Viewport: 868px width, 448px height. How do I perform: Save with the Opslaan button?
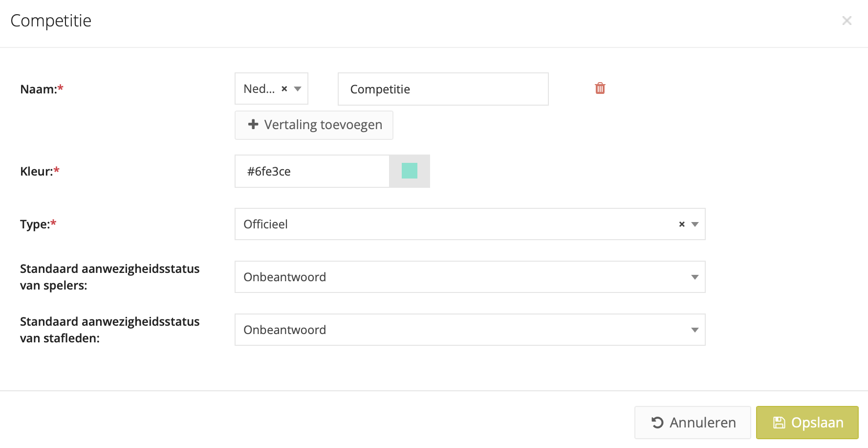807,423
